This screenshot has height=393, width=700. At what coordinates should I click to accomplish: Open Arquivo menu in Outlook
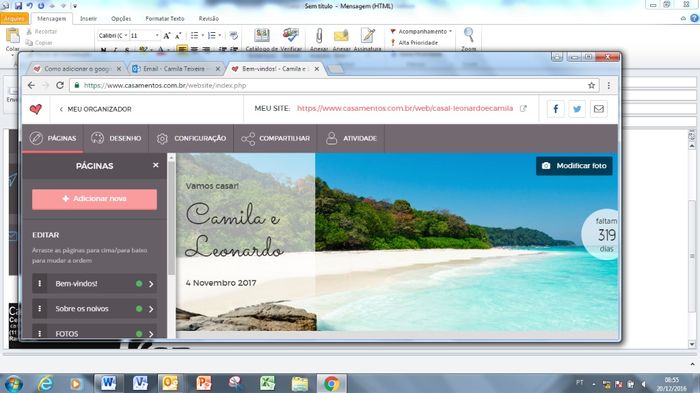click(15, 19)
